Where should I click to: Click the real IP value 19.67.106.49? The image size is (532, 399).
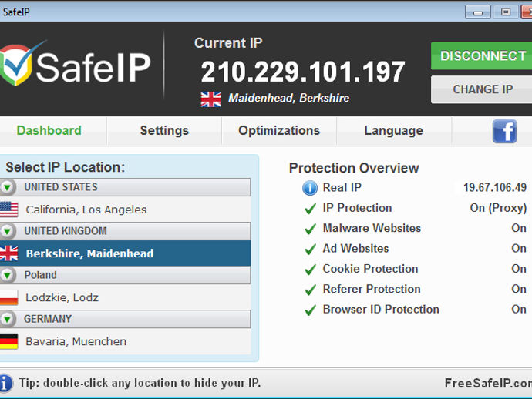point(495,187)
